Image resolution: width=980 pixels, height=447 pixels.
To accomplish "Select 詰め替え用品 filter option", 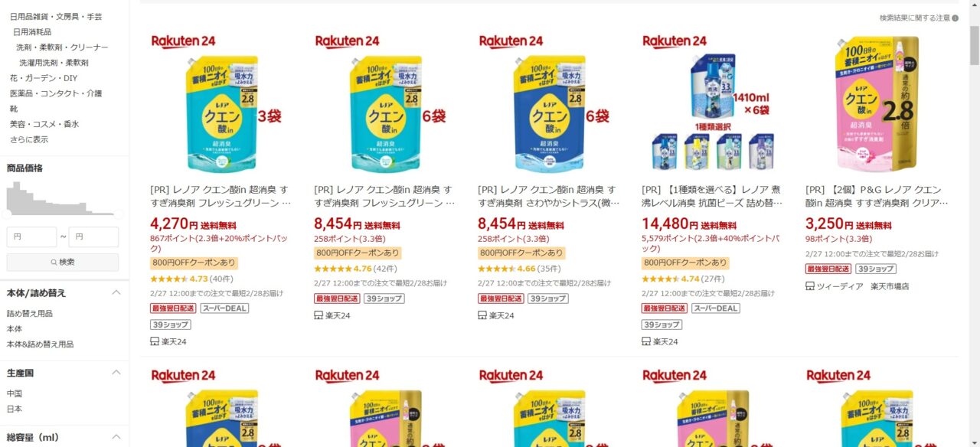I will (30, 313).
